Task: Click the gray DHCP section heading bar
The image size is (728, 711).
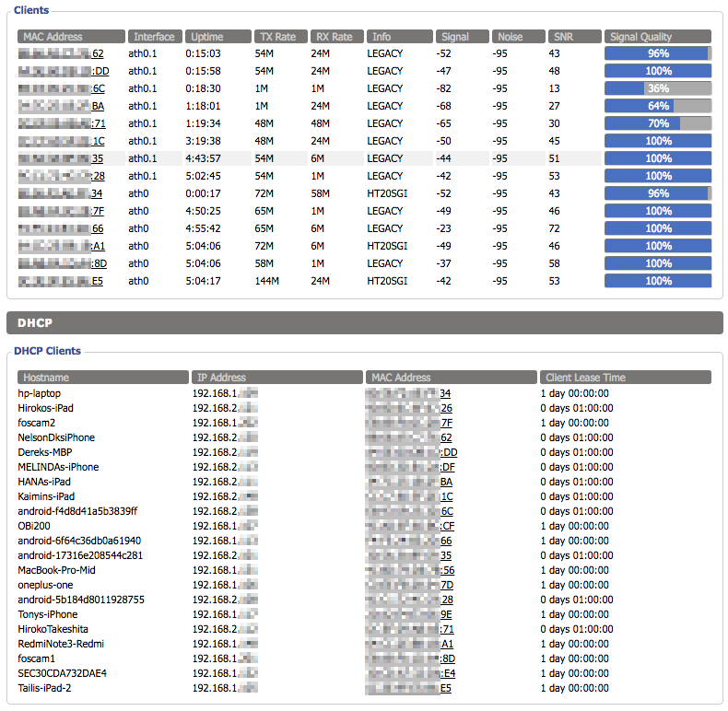Action: (x=364, y=323)
